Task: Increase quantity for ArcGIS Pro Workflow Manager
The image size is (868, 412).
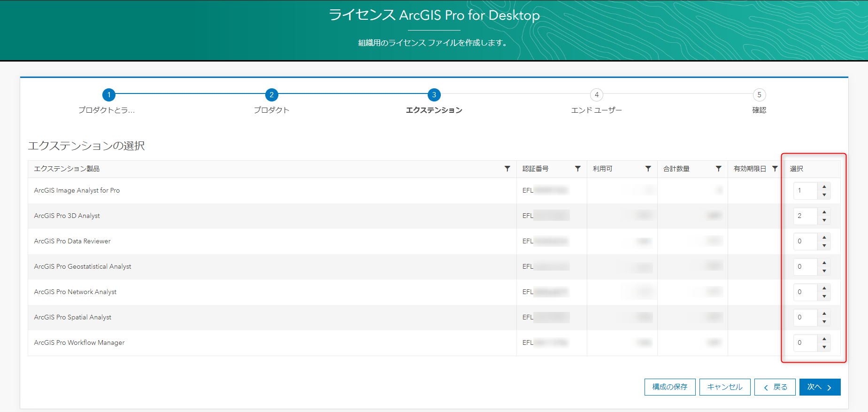Action: point(824,339)
